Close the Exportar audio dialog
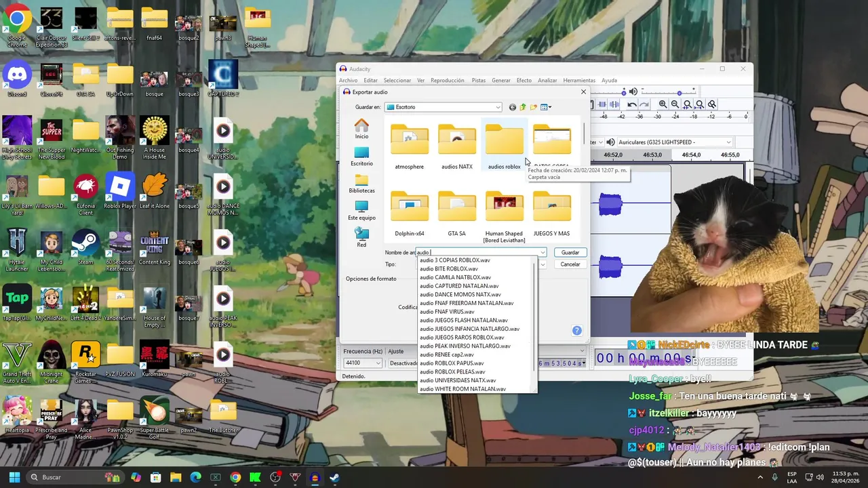 583,92
